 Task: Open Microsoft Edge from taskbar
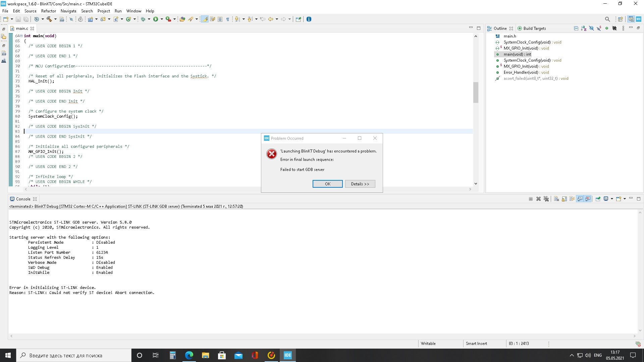click(x=189, y=355)
